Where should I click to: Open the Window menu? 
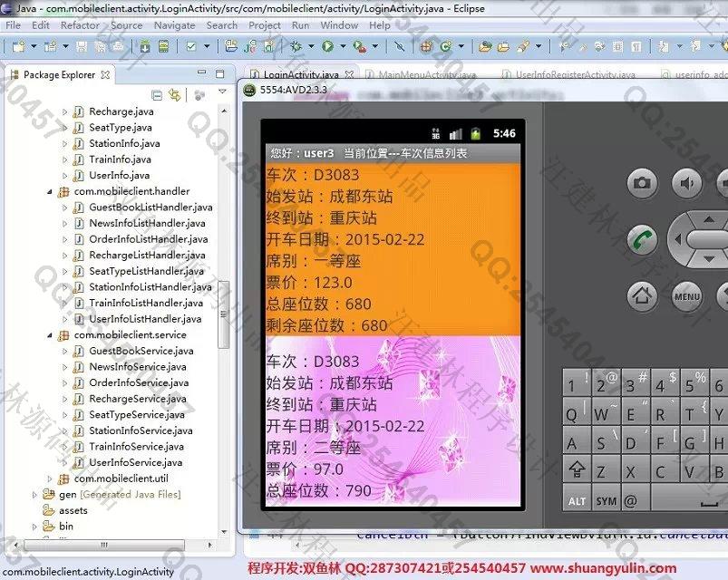click(339, 25)
